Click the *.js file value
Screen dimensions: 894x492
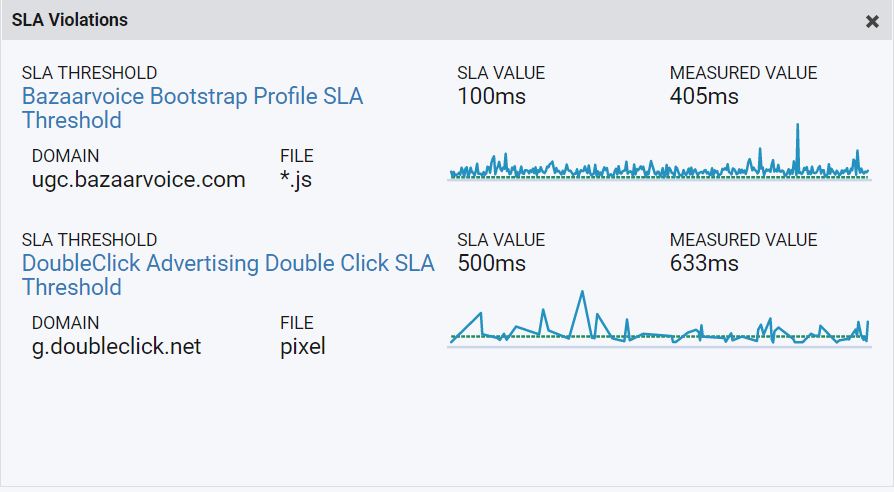click(296, 180)
